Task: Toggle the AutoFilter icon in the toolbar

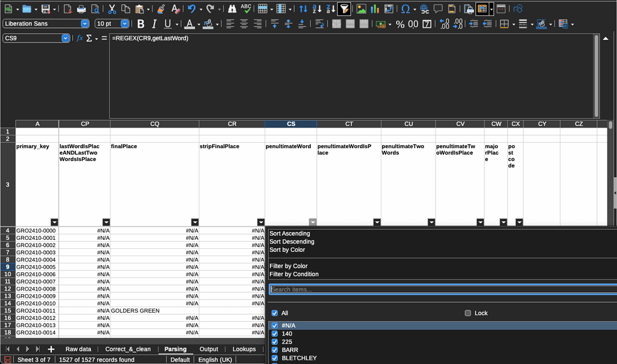Action: [344, 8]
